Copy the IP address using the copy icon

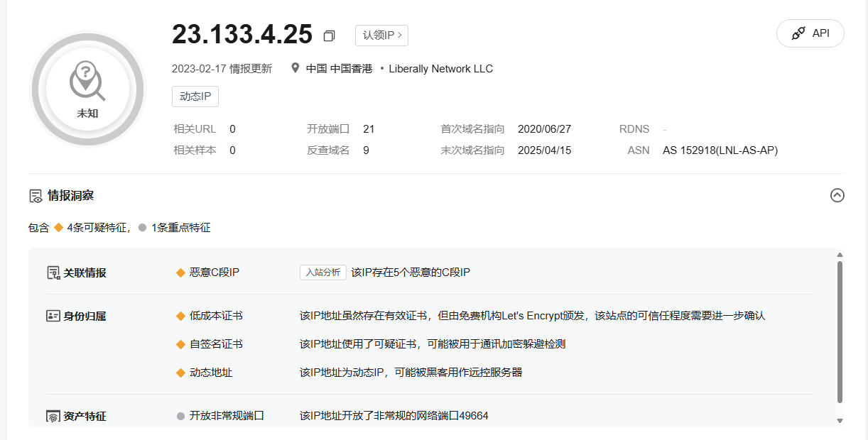329,35
